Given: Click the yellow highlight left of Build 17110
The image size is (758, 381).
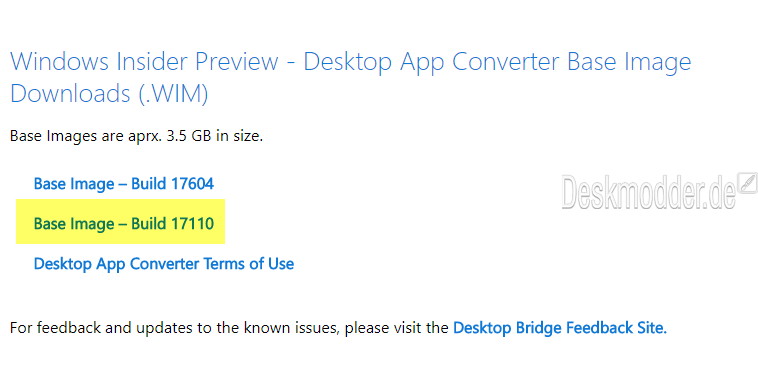Looking at the screenshot, I should click(25, 221).
